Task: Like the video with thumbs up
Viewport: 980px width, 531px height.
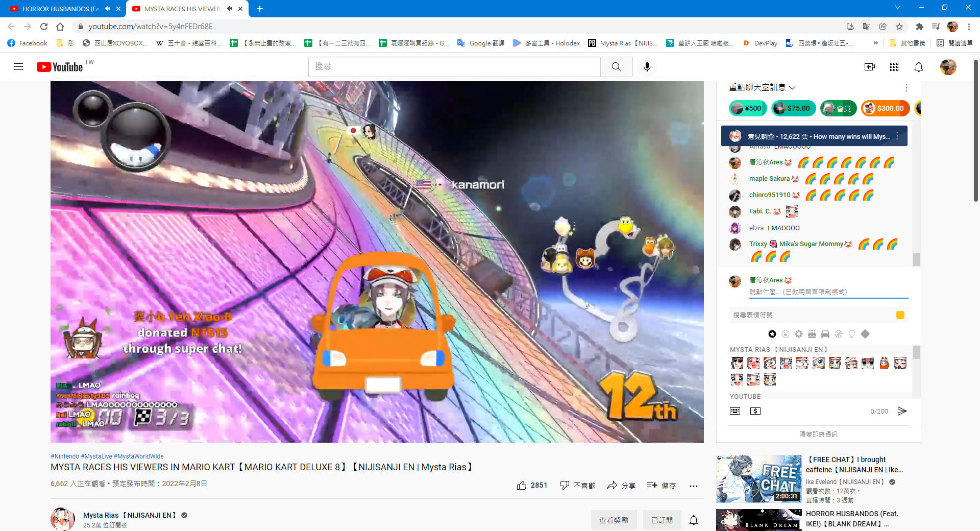Action: (522, 486)
